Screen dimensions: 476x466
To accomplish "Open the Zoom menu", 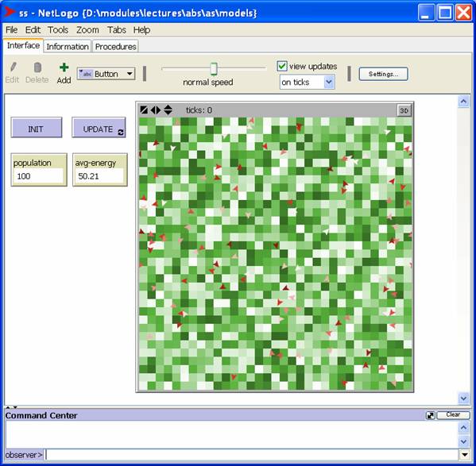I will click(87, 29).
